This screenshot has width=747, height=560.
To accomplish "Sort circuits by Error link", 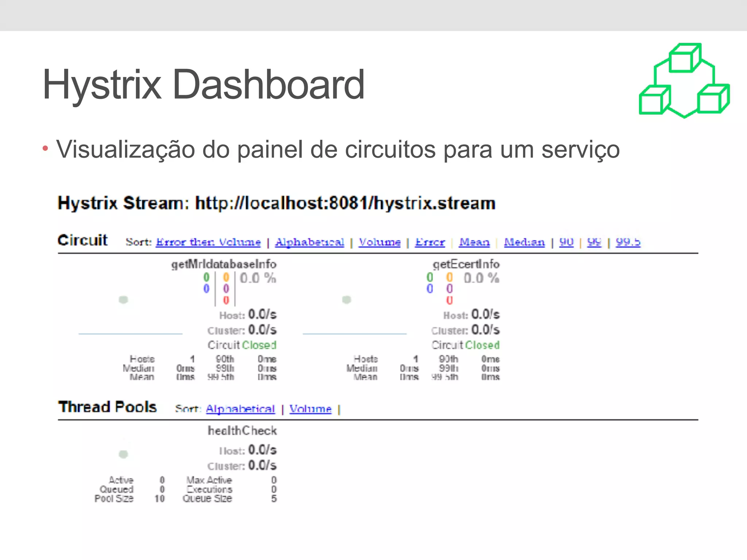I will (430, 242).
